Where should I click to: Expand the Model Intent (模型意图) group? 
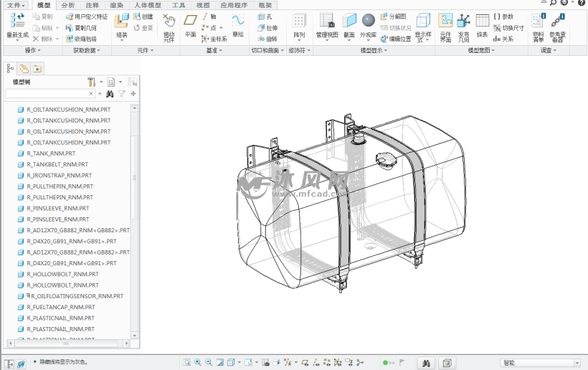coord(481,50)
